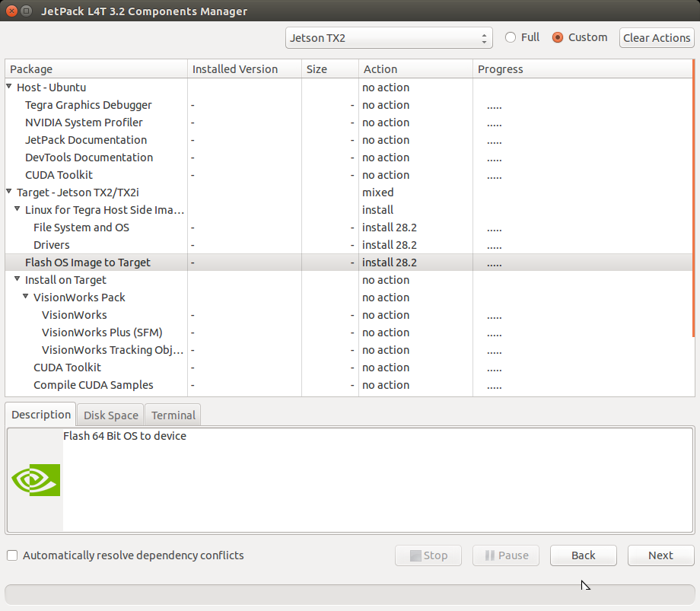The image size is (700, 611).
Task: Switch to the Disk Space tab
Action: [x=111, y=415]
